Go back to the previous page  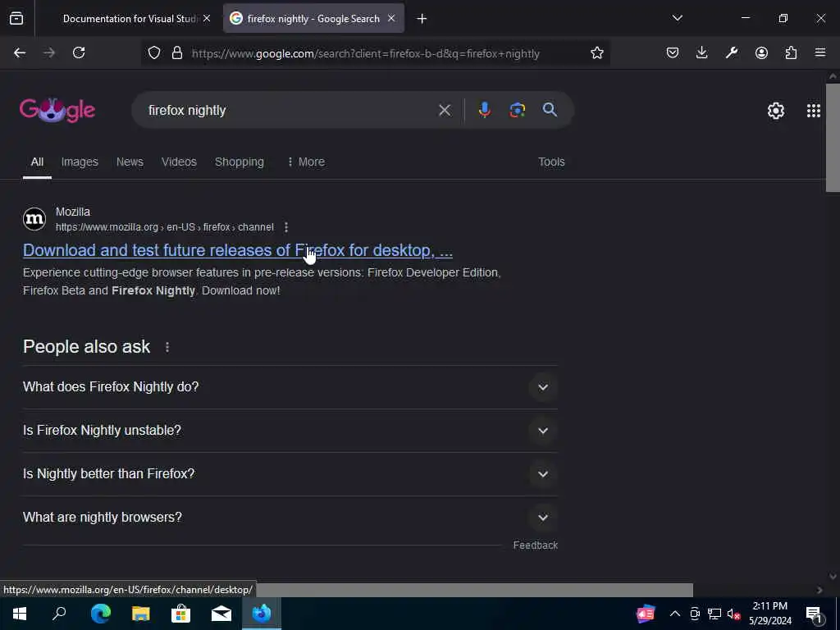click(x=20, y=52)
